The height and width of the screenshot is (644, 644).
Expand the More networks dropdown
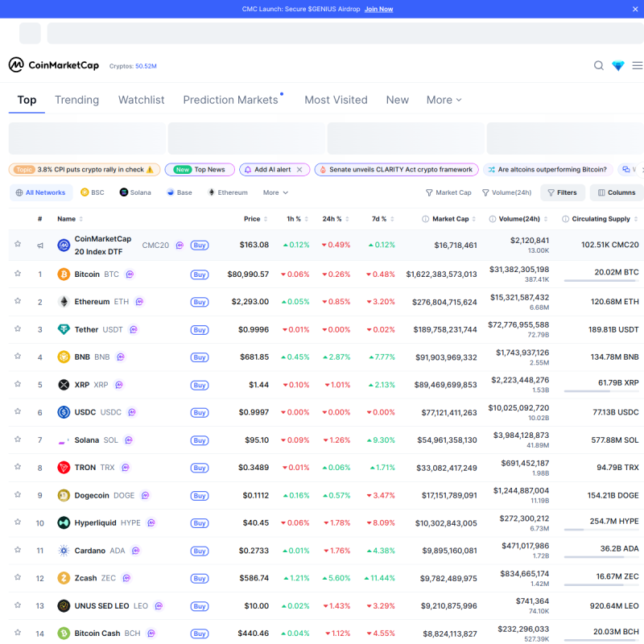click(275, 192)
